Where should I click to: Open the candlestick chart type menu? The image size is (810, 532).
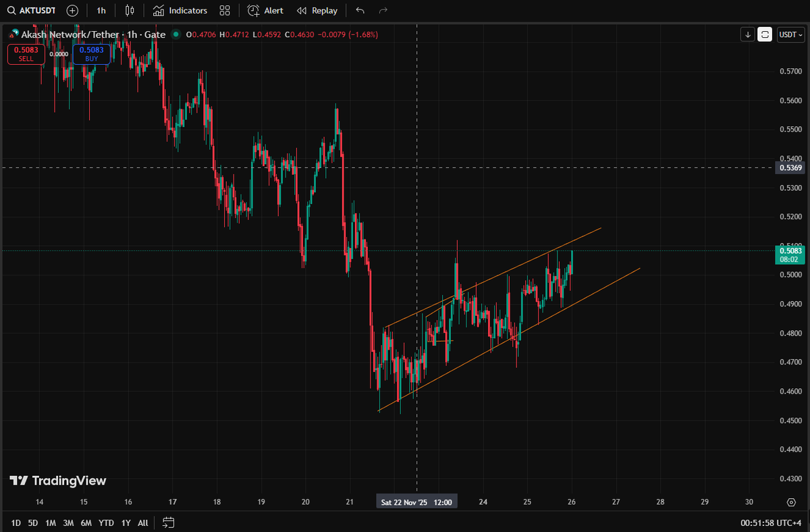tap(131, 11)
